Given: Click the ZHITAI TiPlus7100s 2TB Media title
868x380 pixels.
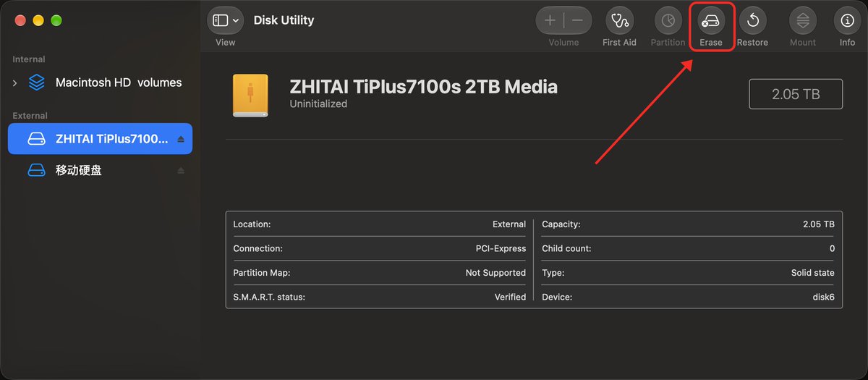Looking at the screenshot, I should 424,87.
